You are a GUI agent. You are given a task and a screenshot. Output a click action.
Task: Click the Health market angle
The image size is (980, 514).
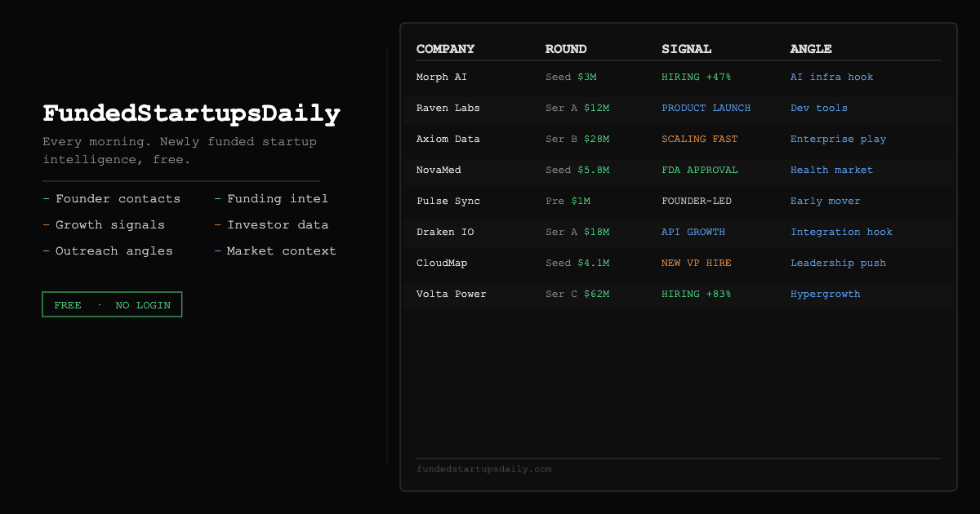[832, 170]
